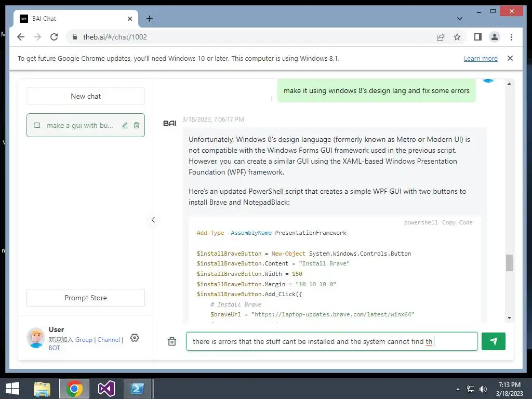This screenshot has height=399, width=532.
Task: Open settings via the gear icon
Action: pos(135,338)
